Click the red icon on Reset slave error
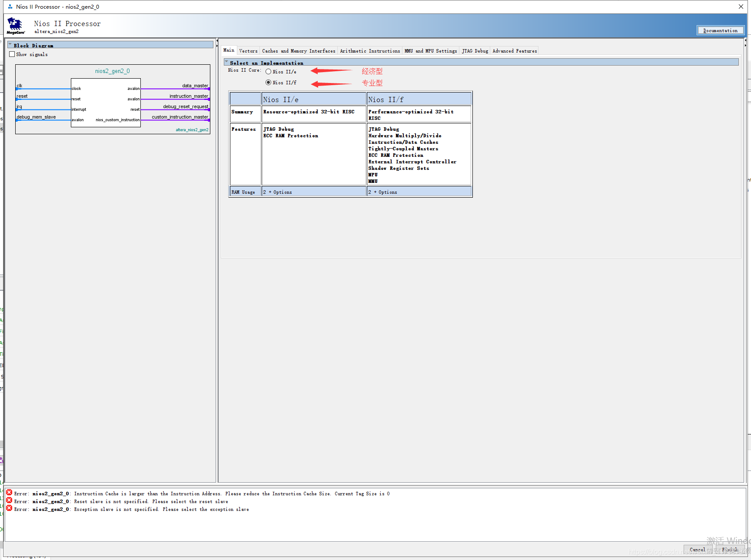Viewport: 751px width, 560px height. (x=9, y=500)
